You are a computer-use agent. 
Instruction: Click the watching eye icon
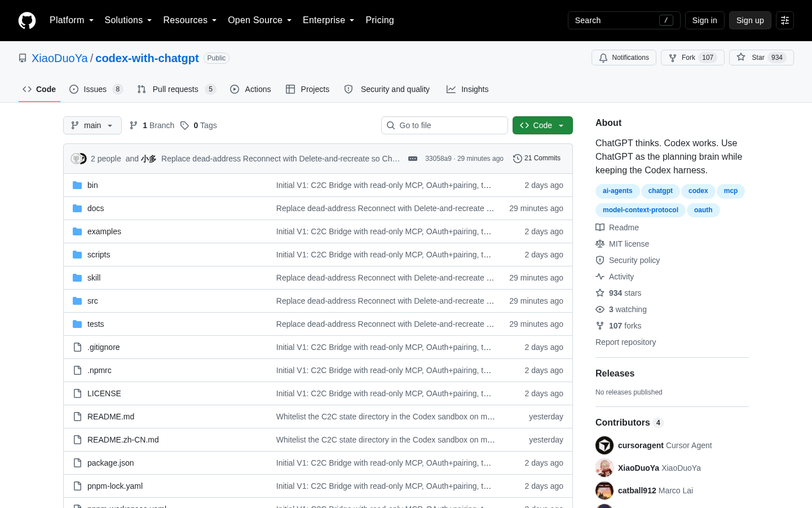point(600,309)
